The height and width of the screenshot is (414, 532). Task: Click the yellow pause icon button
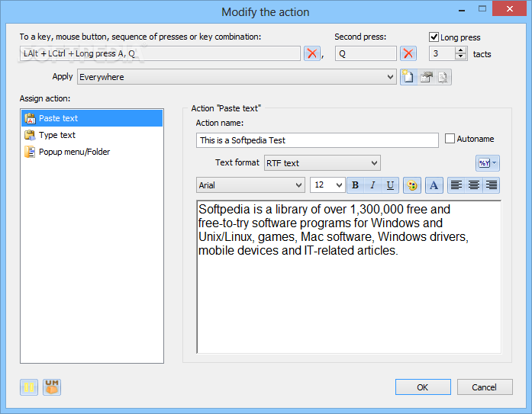[x=29, y=387]
